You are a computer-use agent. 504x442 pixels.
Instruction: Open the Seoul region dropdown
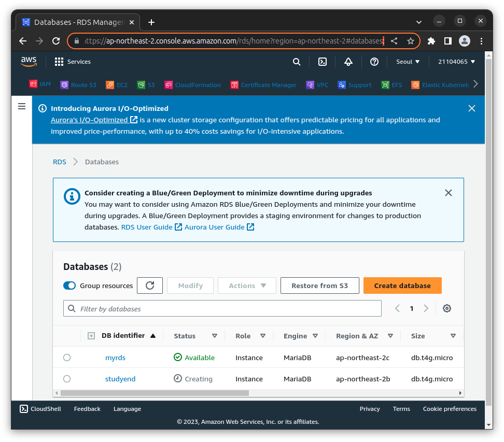408,62
